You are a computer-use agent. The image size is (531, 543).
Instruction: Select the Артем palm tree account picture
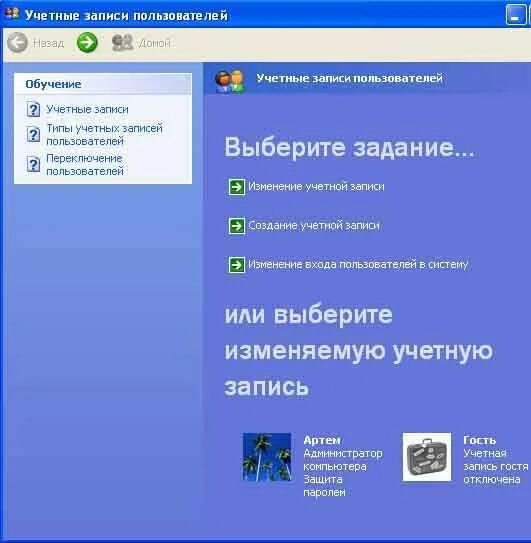click(267, 457)
